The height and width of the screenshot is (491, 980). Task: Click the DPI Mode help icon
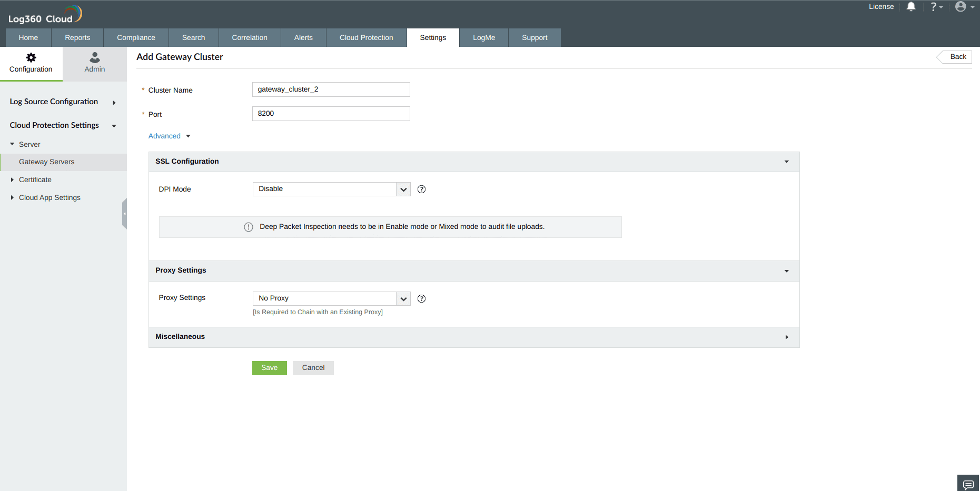pyautogui.click(x=421, y=189)
